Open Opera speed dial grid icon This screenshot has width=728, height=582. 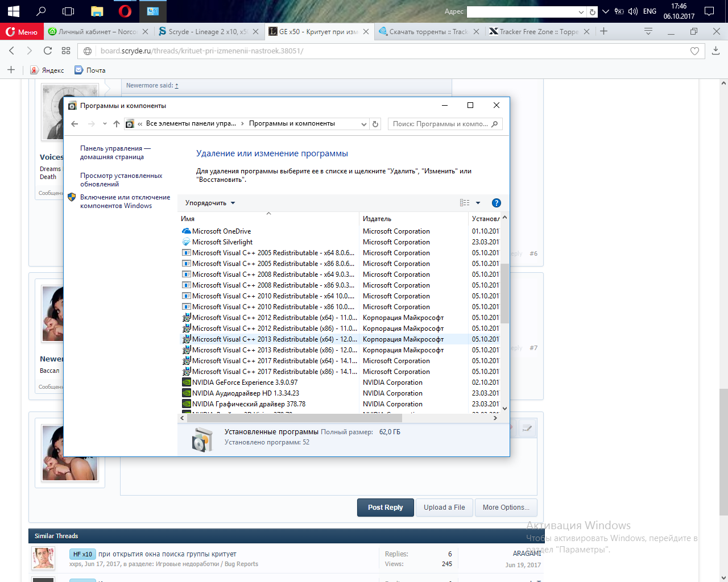66,51
